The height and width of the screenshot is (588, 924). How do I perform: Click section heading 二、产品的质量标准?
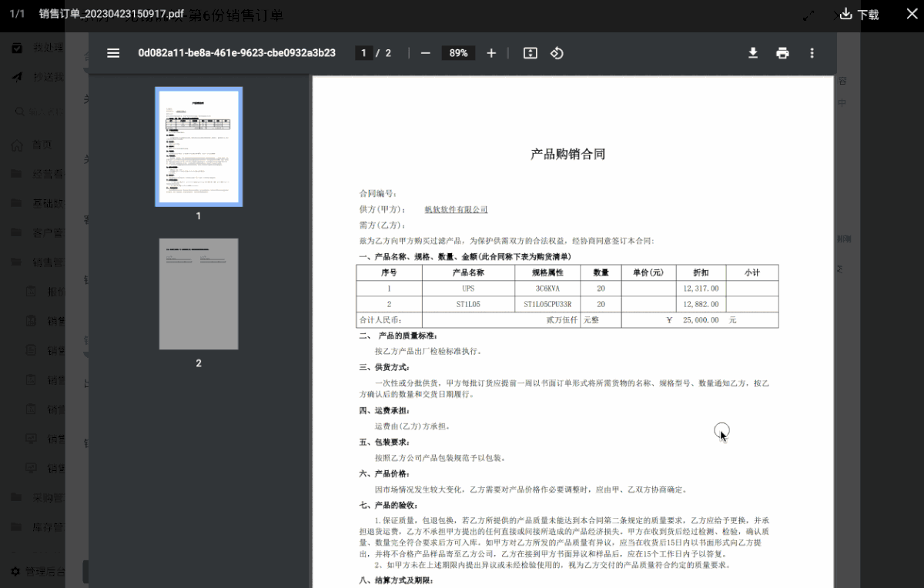(398, 336)
